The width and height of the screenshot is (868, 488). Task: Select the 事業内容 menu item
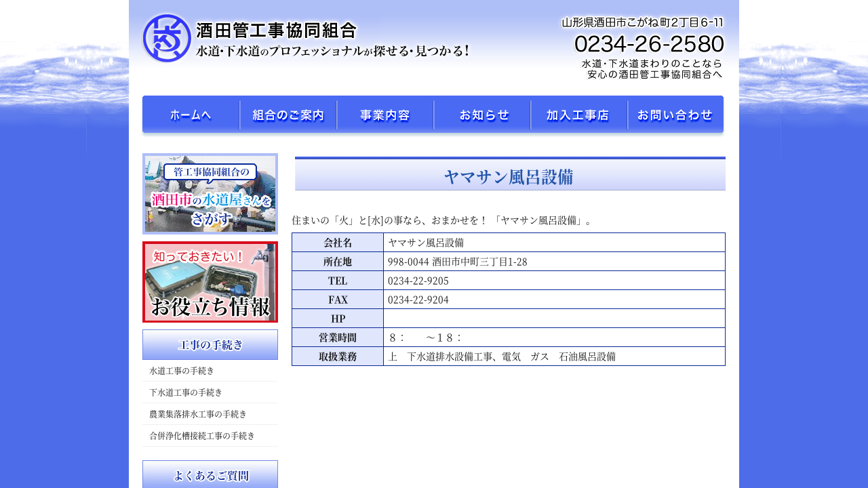385,115
